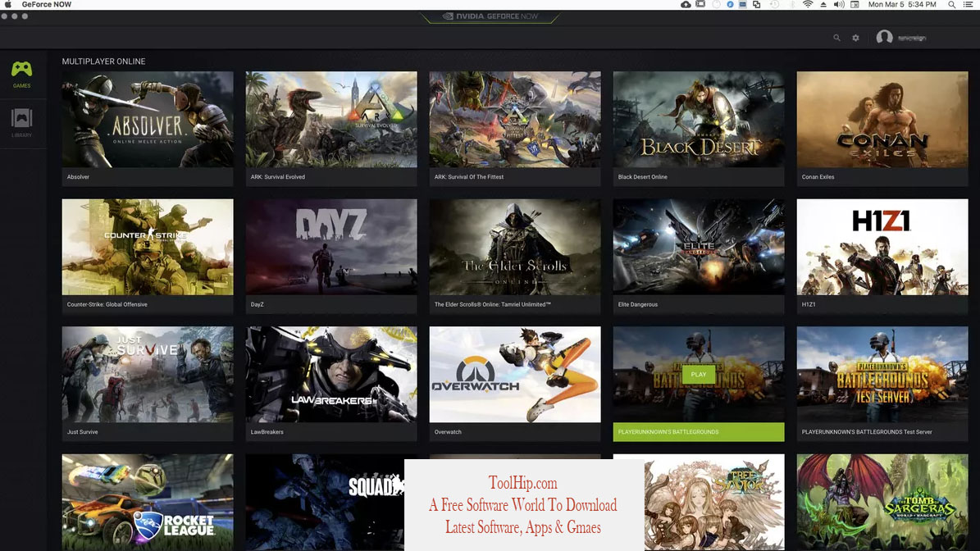Click the "ARK: Survival Of The Fittest" label
The image size is (980, 551).
[469, 177]
